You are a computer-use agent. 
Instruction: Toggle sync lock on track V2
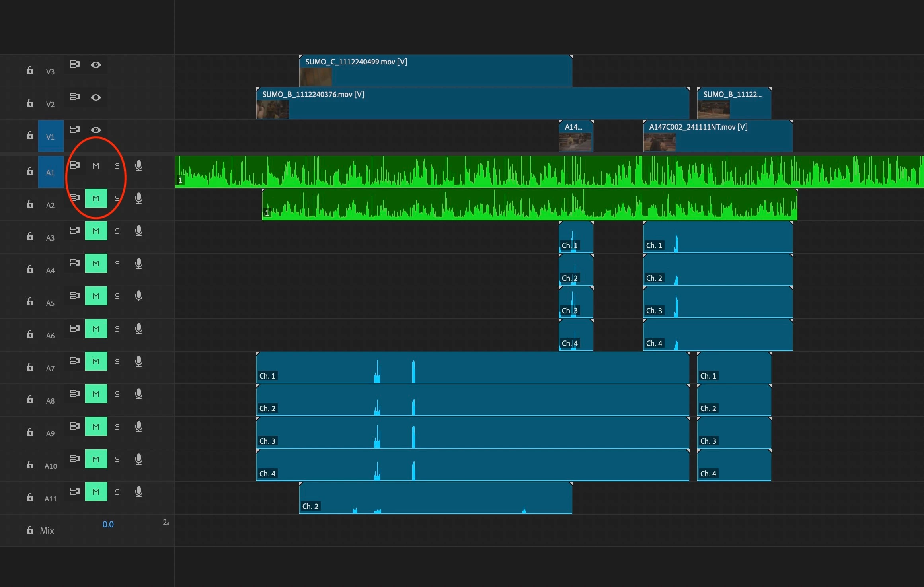(x=74, y=97)
